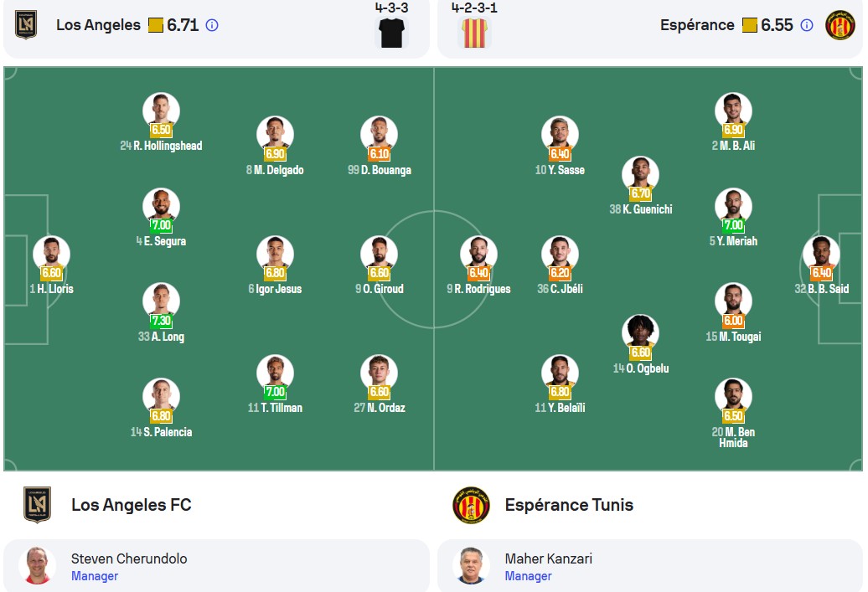Open the Espérance badge next to Espérance Tunis
The height and width of the screenshot is (592, 868).
[x=471, y=505]
